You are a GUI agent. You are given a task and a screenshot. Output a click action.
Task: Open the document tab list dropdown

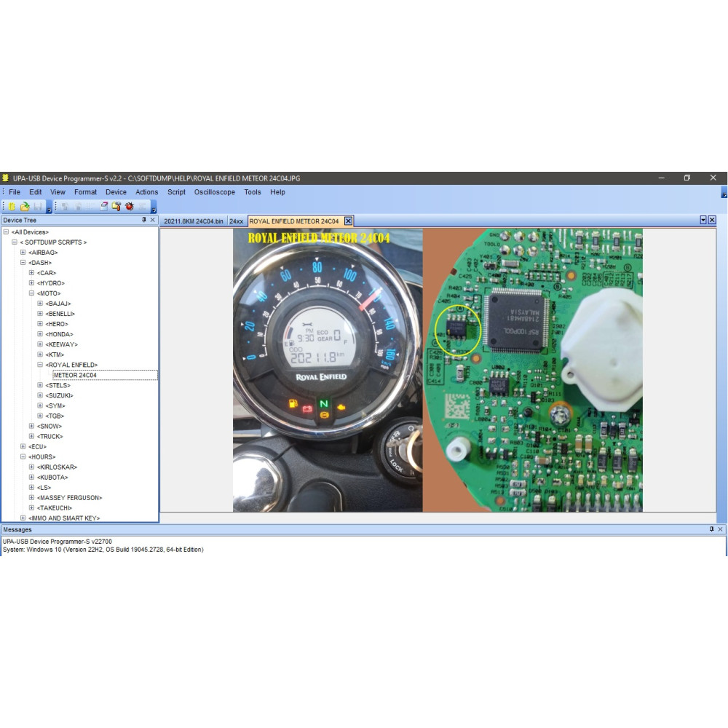(703, 220)
